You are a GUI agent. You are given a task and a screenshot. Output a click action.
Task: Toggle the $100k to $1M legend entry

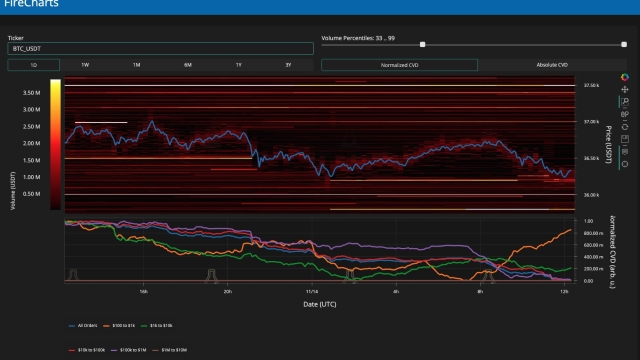pyautogui.click(x=129, y=350)
